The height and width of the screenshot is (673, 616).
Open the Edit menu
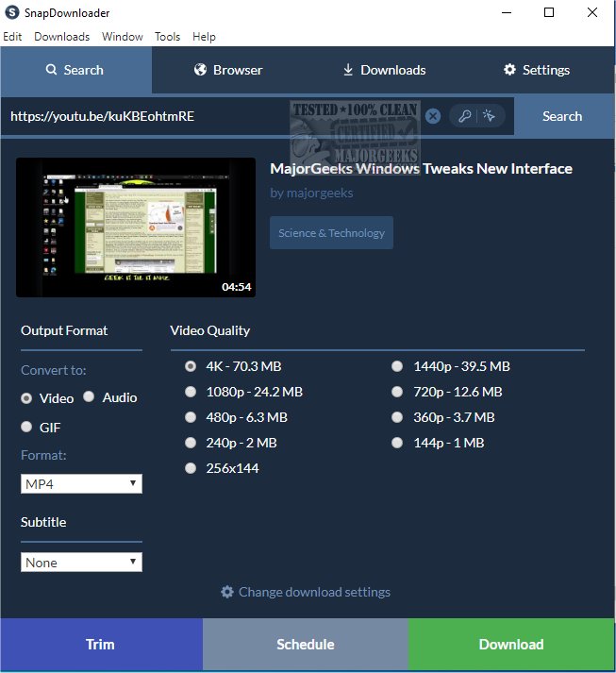(x=12, y=37)
